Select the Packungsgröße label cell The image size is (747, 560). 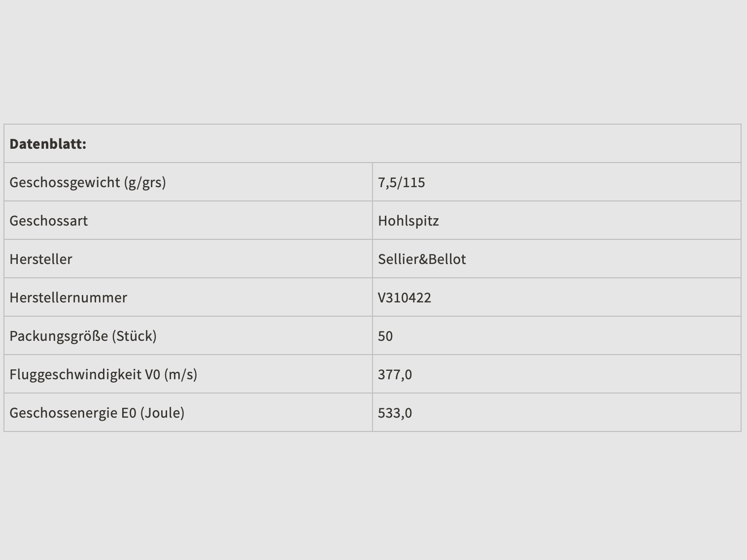(x=60, y=336)
